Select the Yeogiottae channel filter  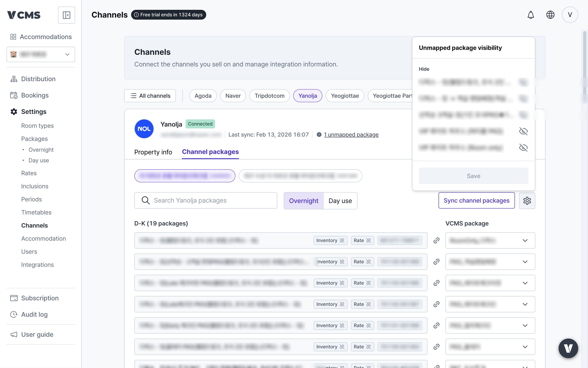345,96
